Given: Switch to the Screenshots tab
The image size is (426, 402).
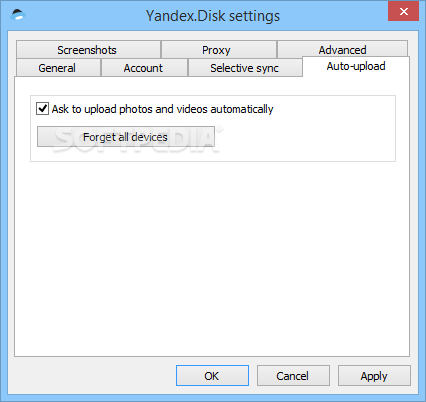Looking at the screenshot, I should pyautogui.click(x=88, y=50).
